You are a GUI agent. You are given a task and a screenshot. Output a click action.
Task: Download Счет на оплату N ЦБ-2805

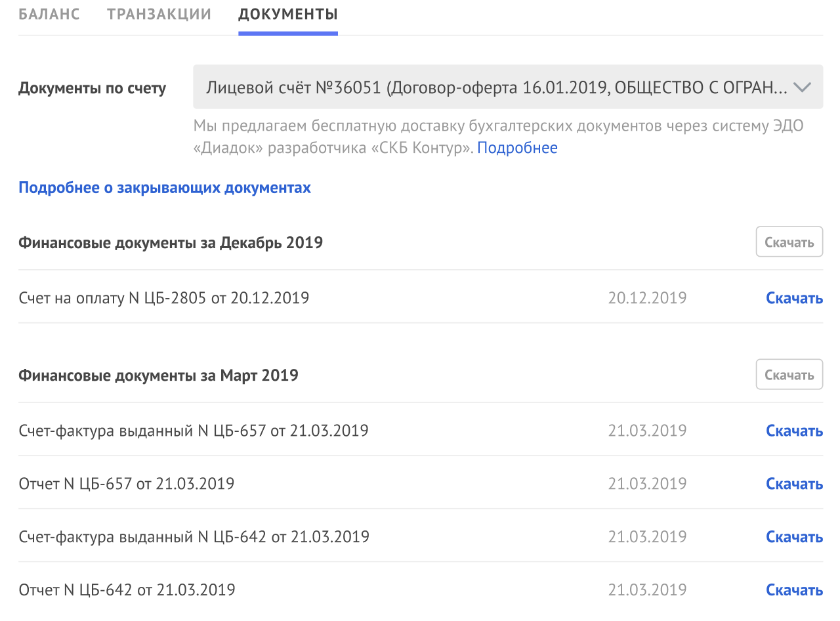[794, 298]
